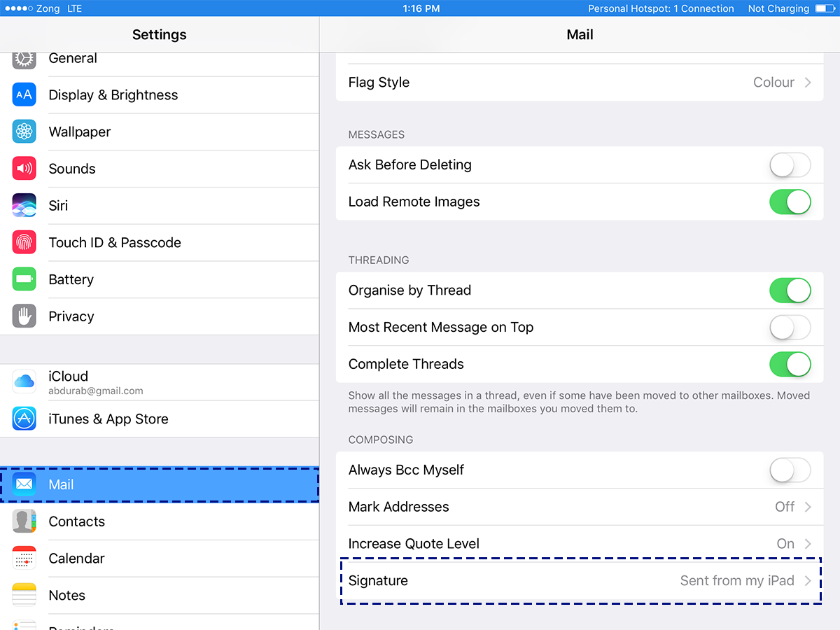Tap the Mail envelope icon
This screenshot has height=630, width=840.
click(24, 484)
